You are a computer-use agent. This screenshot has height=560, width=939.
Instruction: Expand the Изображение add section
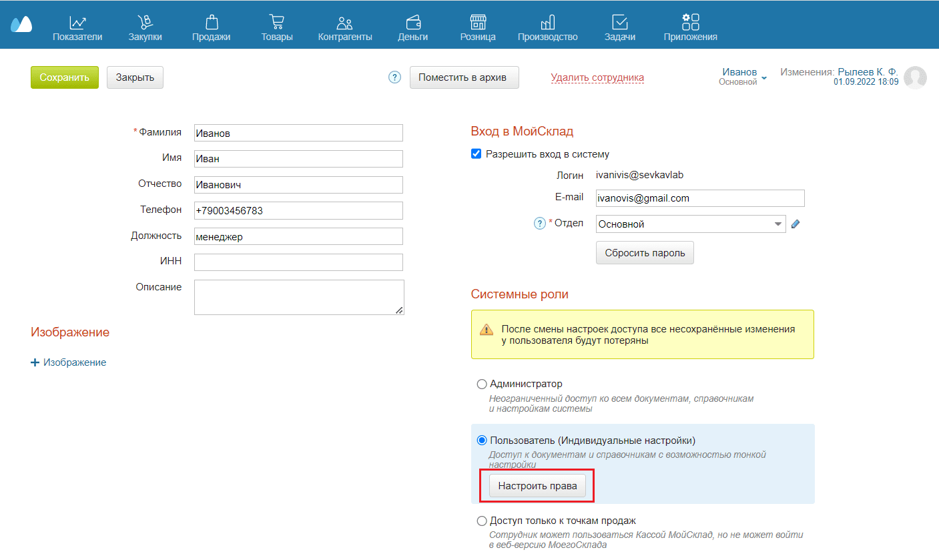pyautogui.click(x=69, y=362)
